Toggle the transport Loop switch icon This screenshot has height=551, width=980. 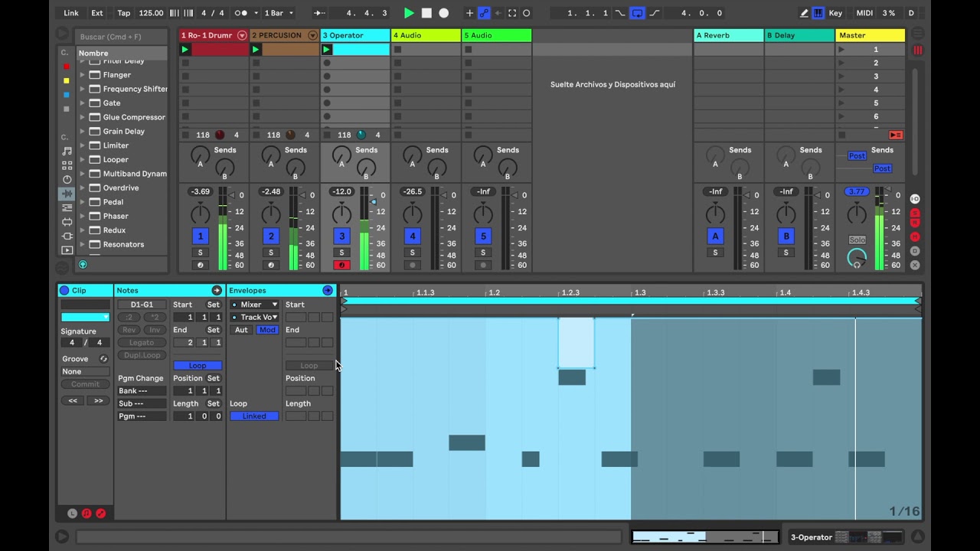pyautogui.click(x=637, y=13)
